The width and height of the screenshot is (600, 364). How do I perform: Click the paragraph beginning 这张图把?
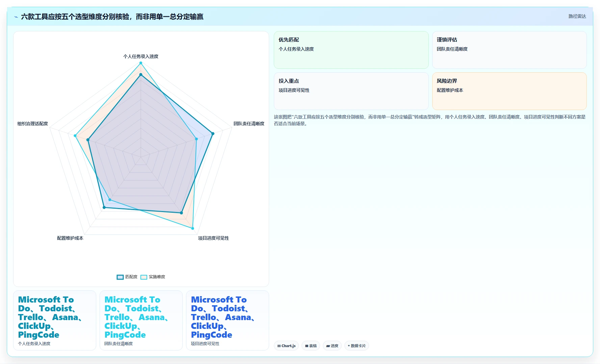pyautogui.click(x=430, y=120)
